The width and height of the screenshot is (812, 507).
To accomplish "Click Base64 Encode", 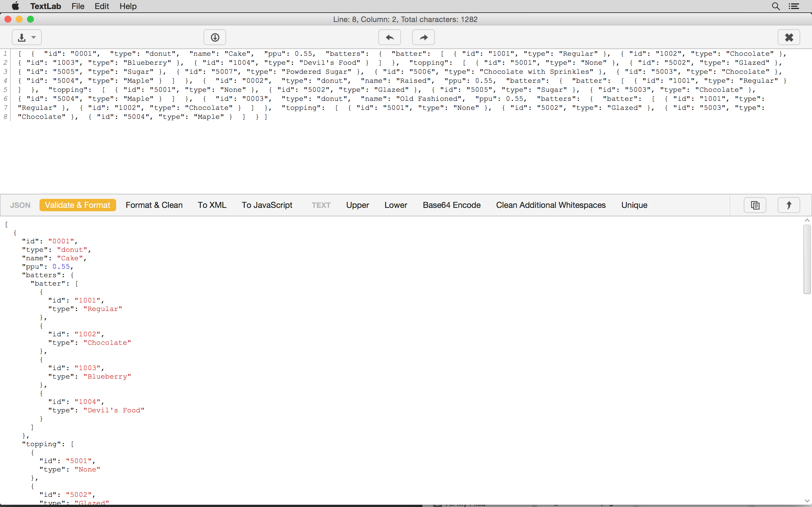I will tap(452, 205).
